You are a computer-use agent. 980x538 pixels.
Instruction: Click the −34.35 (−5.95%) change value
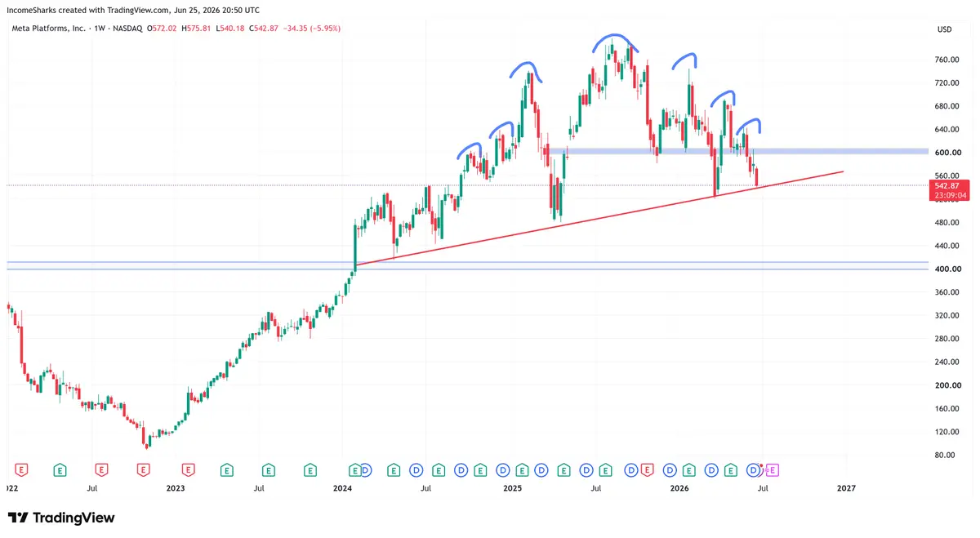click(x=312, y=29)
